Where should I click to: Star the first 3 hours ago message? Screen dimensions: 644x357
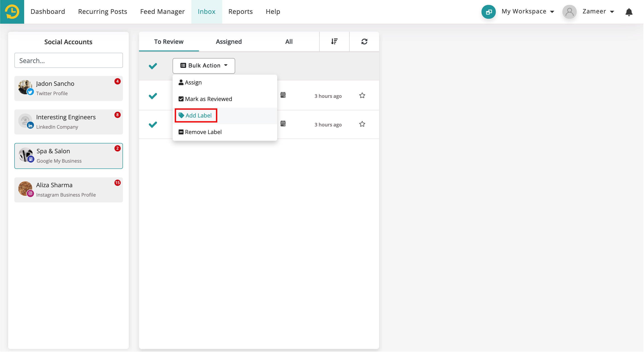362,95
